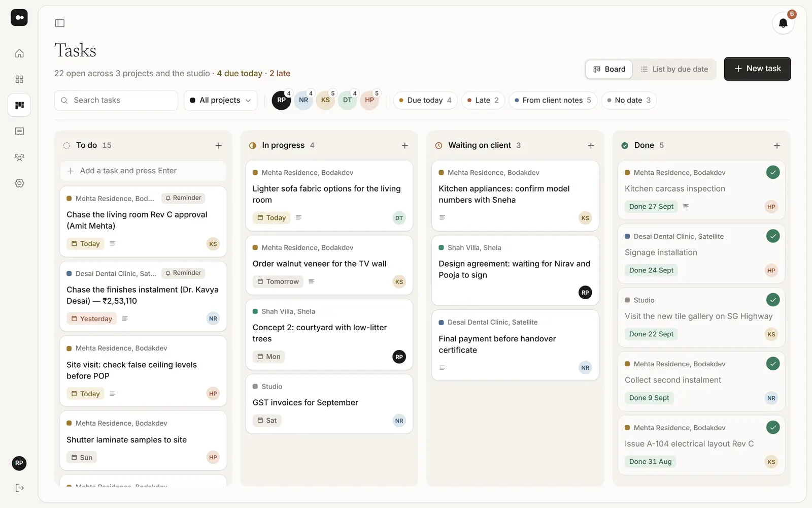Uncheck Issue A-104 electrical layout done mark
The height and width of the screenshot is (508, 812).
[x=772, y=427]
